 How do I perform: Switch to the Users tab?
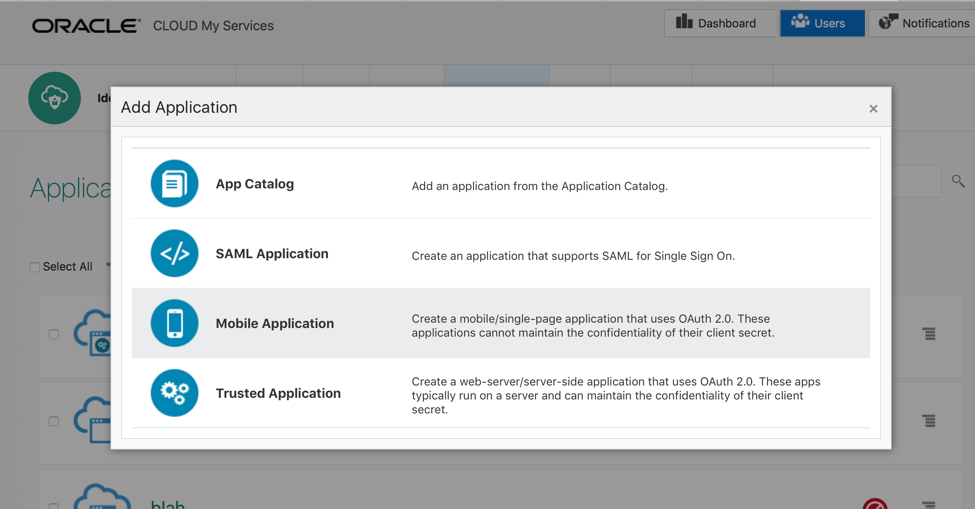click(821, 23)
